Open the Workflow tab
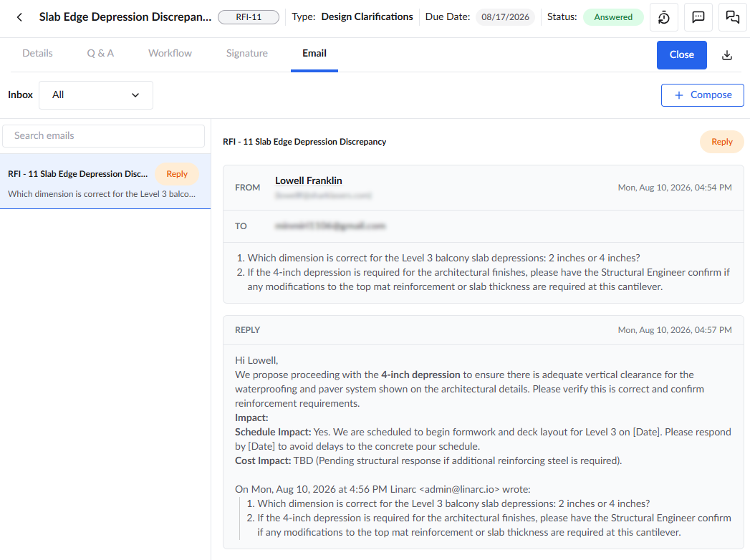This screenshot has width=750, height=560. coord(170,53)
